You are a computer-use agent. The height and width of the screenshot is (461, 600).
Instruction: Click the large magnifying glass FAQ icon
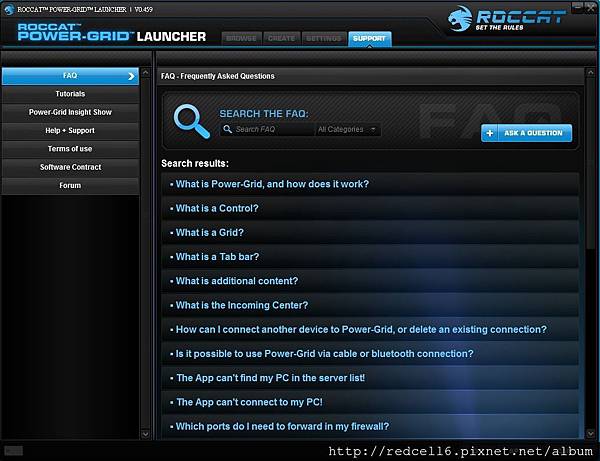pos(192,121)
